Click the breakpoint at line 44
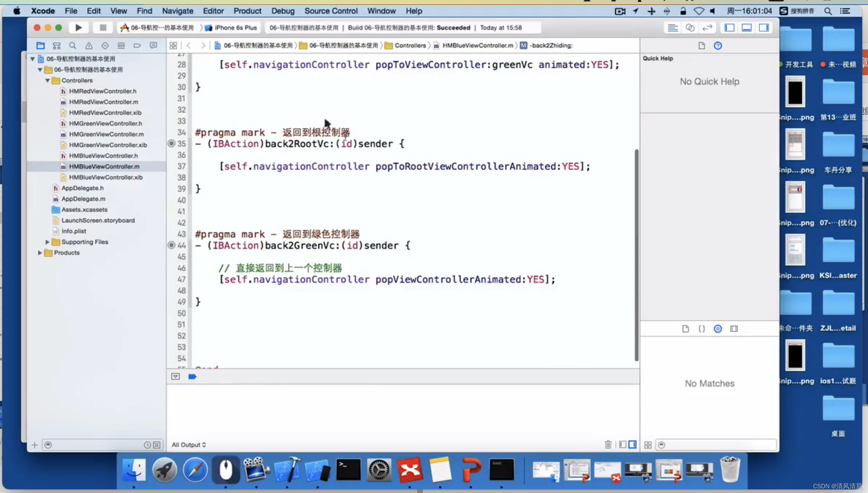 click(172, 245)
